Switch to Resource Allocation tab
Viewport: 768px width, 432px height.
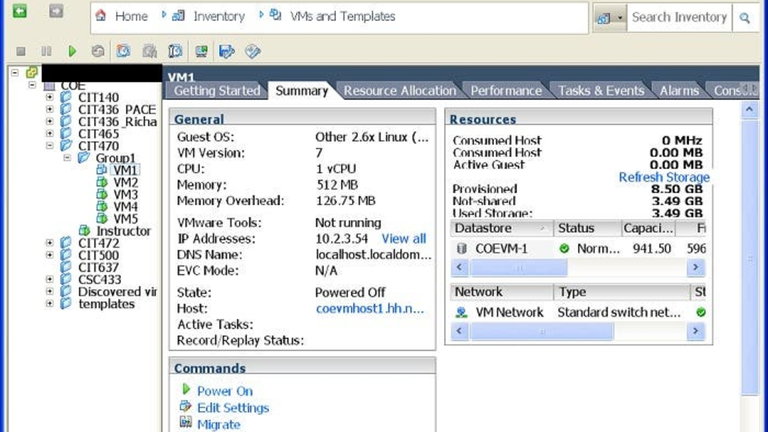coord(400,91)
